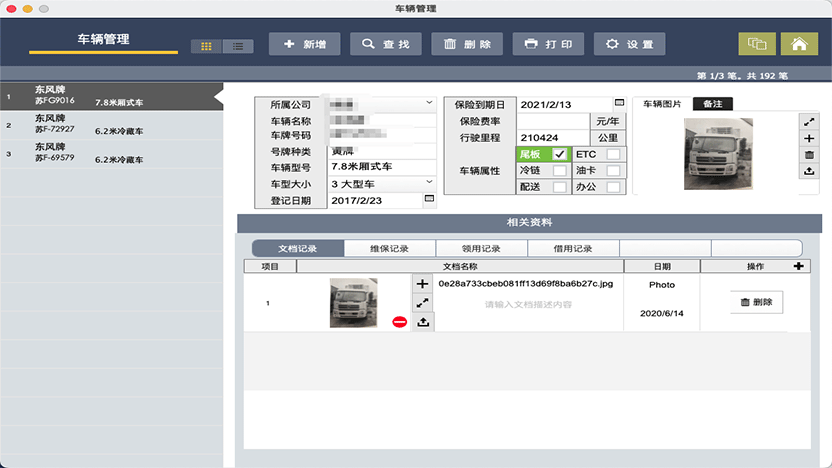Check the 配送 checkbox
This screenshot has width=832, height=468.
(x=559, y=187)
